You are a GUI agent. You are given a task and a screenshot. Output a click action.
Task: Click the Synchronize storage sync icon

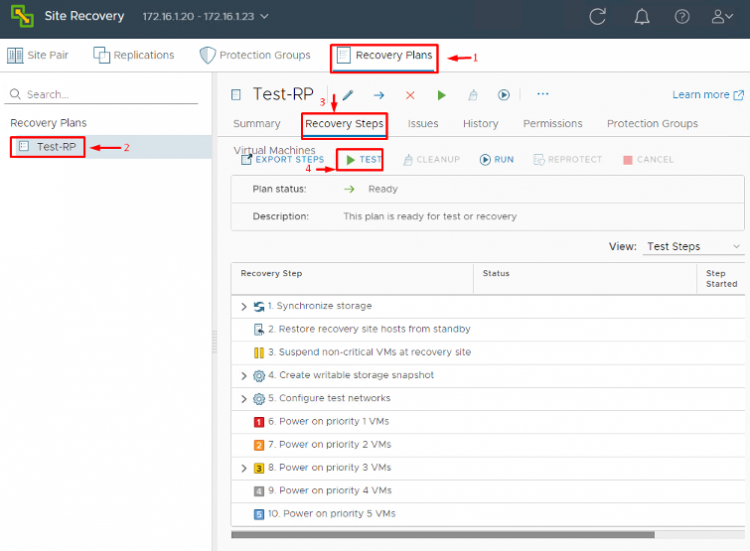(259, 307)
